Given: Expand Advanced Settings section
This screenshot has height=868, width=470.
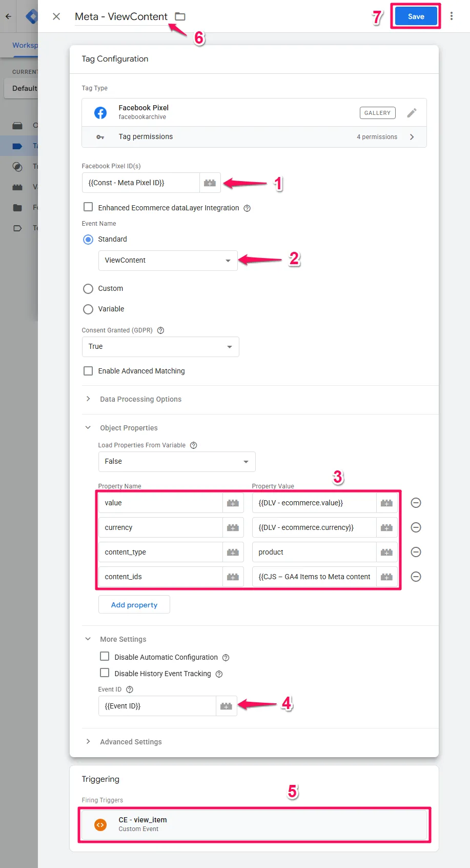Looking at the screenshot, I should pyautogui.click(x=131, y=742).
